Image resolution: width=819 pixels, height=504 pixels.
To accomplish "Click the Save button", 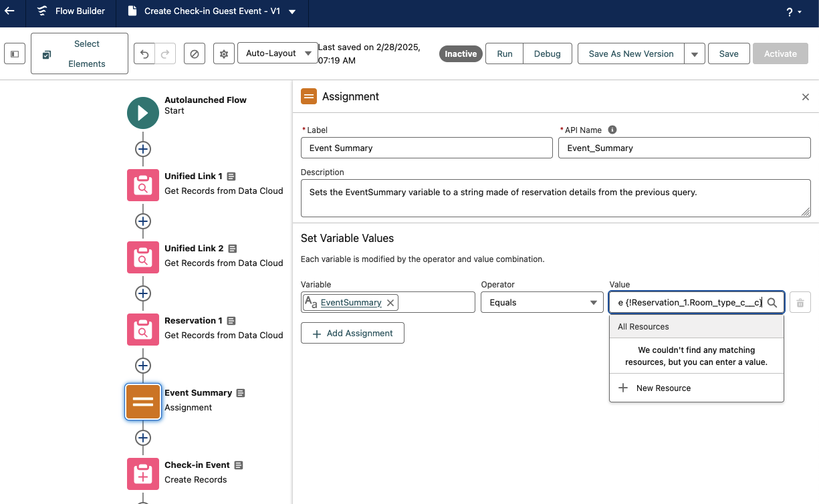I will 729,53.
